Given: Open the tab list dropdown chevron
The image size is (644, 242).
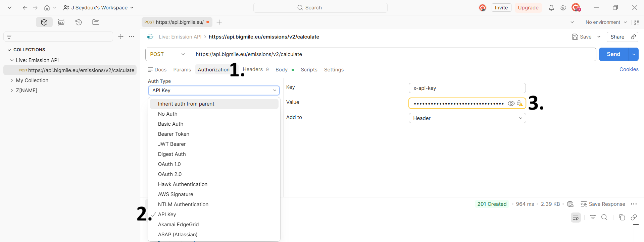Looking at the screenshot, I should click(x=572, y=22).
